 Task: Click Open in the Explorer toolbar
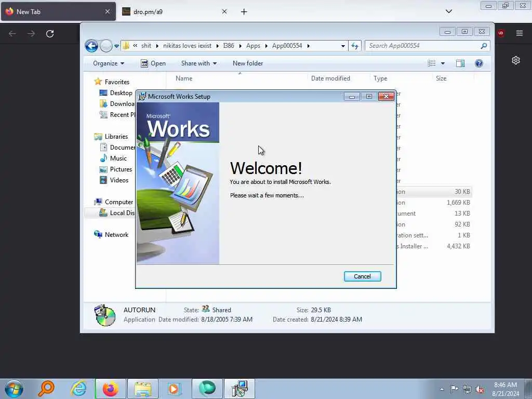(153, 63)
